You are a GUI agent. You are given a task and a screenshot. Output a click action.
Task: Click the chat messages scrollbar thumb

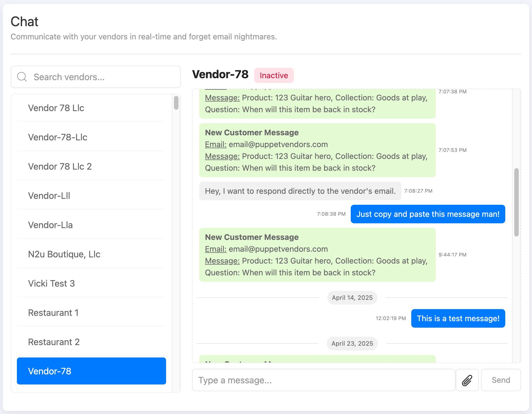pyautogui.click(x=516, y=202)
